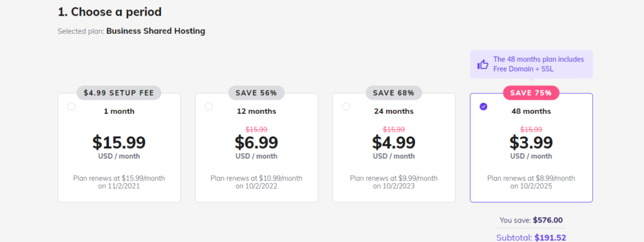Select the 1 month radio button
Viewport: 644px width, 242px height.
[72, 107]
